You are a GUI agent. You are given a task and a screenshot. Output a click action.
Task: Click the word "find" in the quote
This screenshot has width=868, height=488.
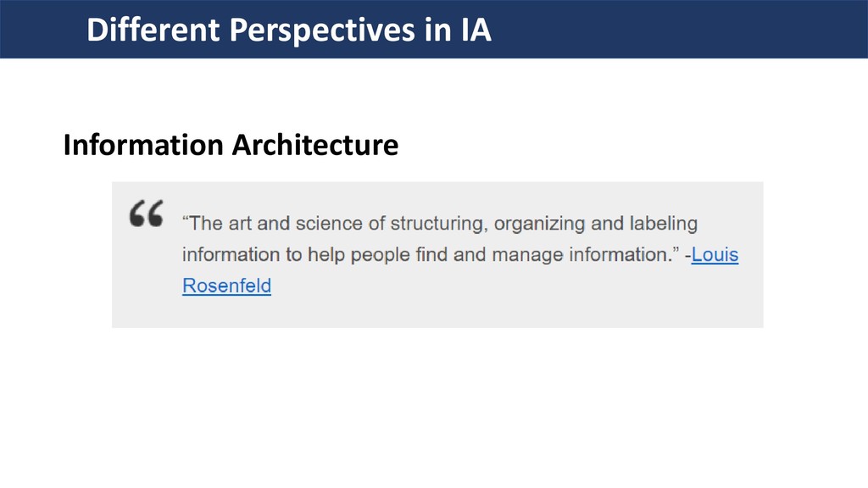tap(429, 255)
